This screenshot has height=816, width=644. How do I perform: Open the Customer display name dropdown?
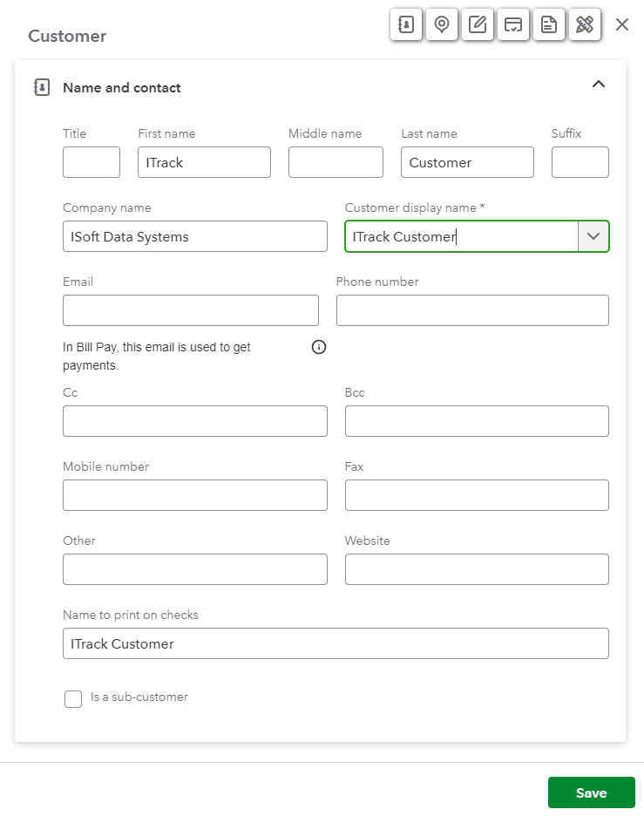click(593, 236)
